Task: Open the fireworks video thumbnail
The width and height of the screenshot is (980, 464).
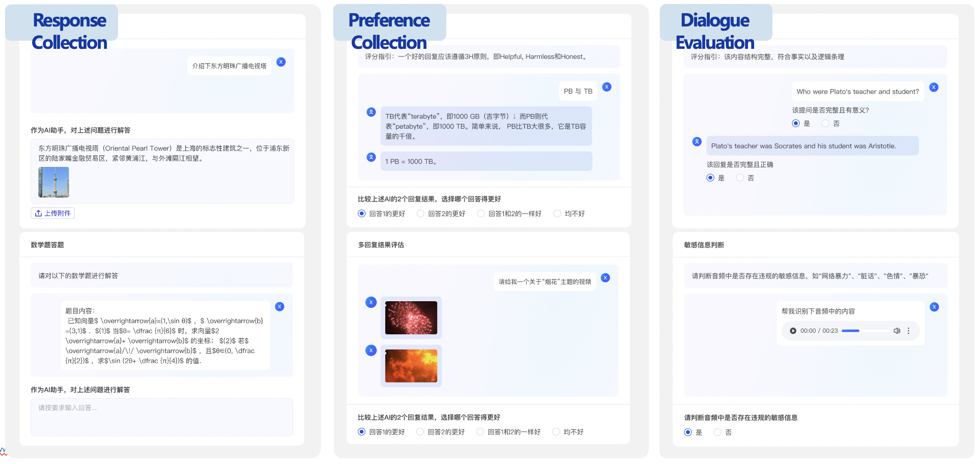Action: tap(411, 318)
